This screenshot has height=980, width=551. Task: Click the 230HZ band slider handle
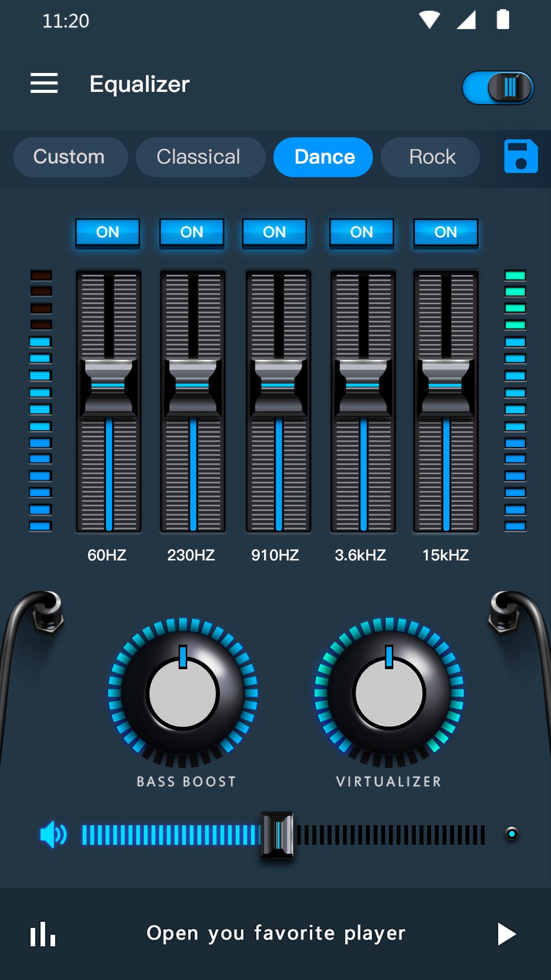click(x=192, y=386)
